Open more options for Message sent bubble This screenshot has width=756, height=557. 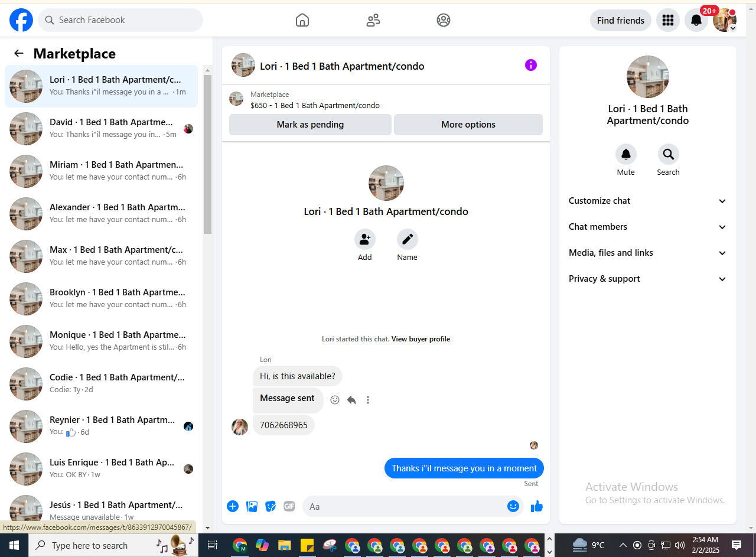click(x=368, y=400)
